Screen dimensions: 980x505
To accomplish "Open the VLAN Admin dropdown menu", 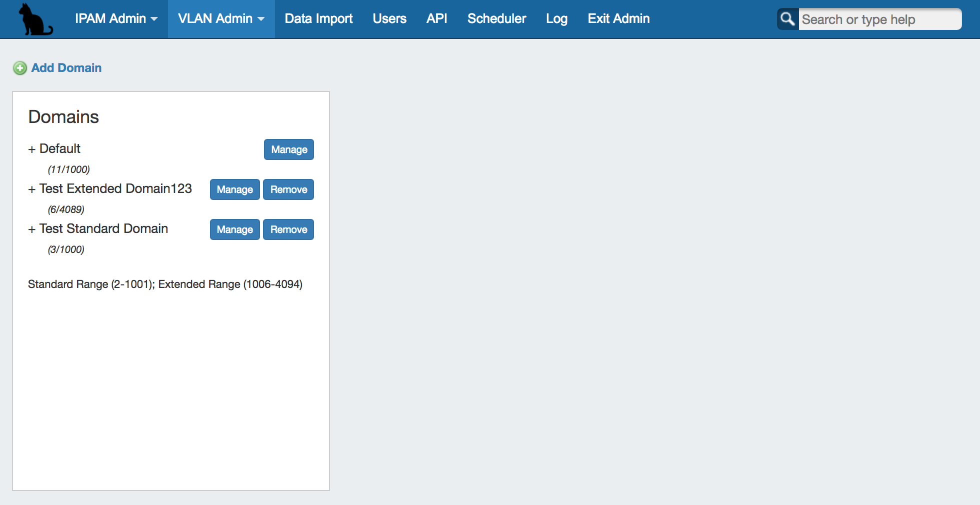I will tap(221, 19).
